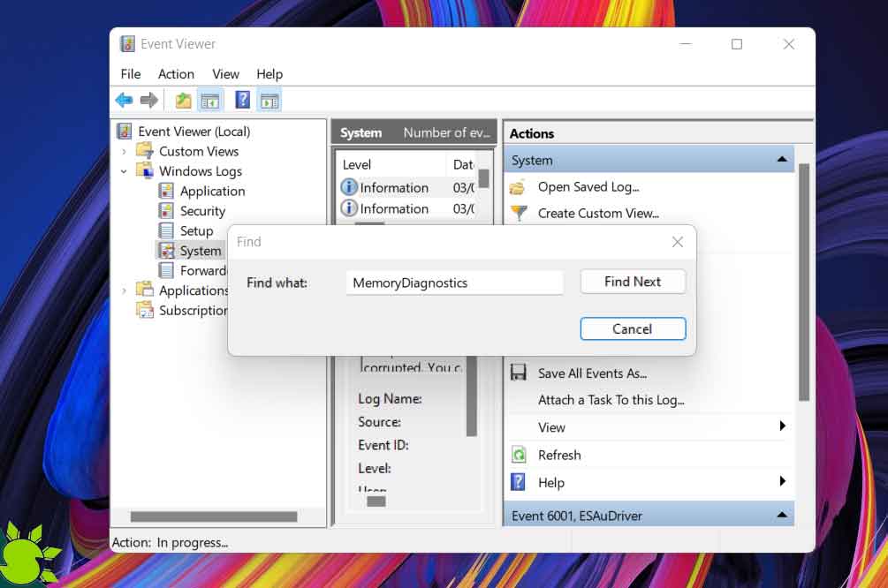
Task: Click the green Refresh icon
Action: [519, 455]
